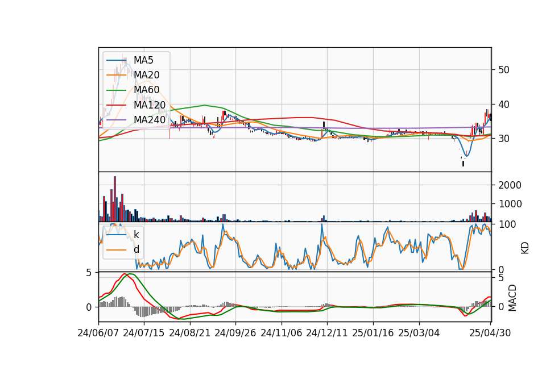Click the red MA120 legend line swatch
546x392 pixels.
[x=116, y=105]
